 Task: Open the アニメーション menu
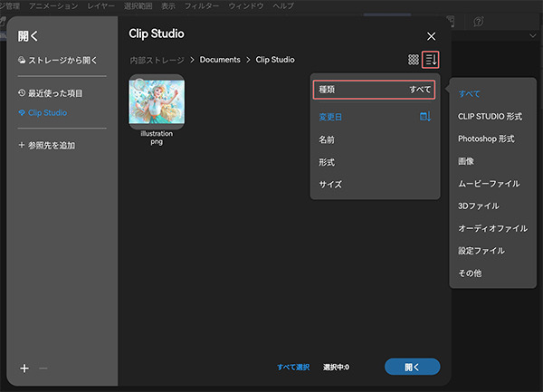coord(53,6)
